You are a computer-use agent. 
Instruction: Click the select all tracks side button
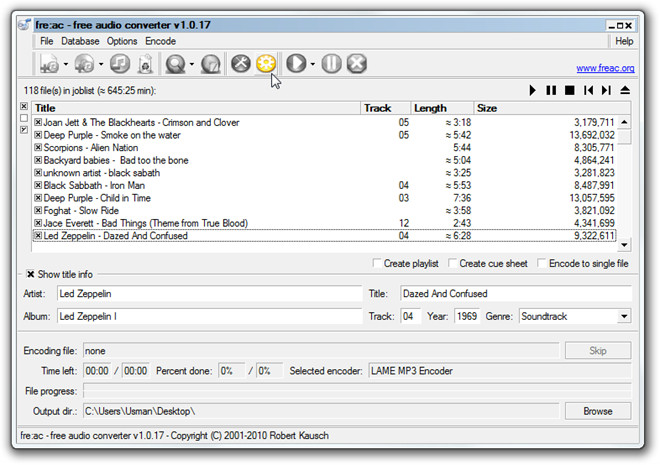[24, 106]
